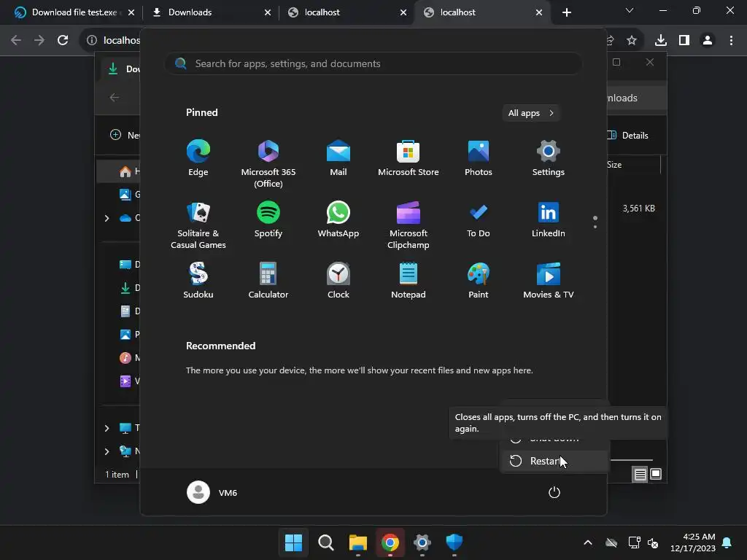Viewport: 747px width, 560px height.
Task: Go back in Chrome
Action: (16, 40)
